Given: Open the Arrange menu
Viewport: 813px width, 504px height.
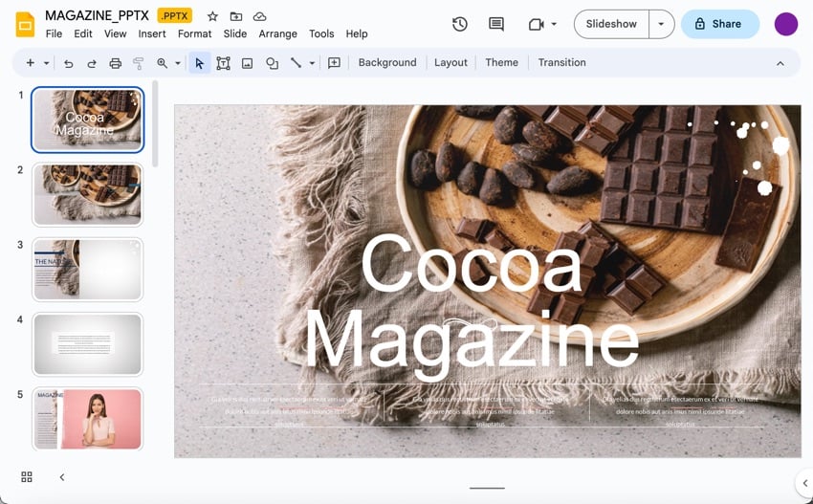Looking at the screenshot, I should tap(277, 33).
